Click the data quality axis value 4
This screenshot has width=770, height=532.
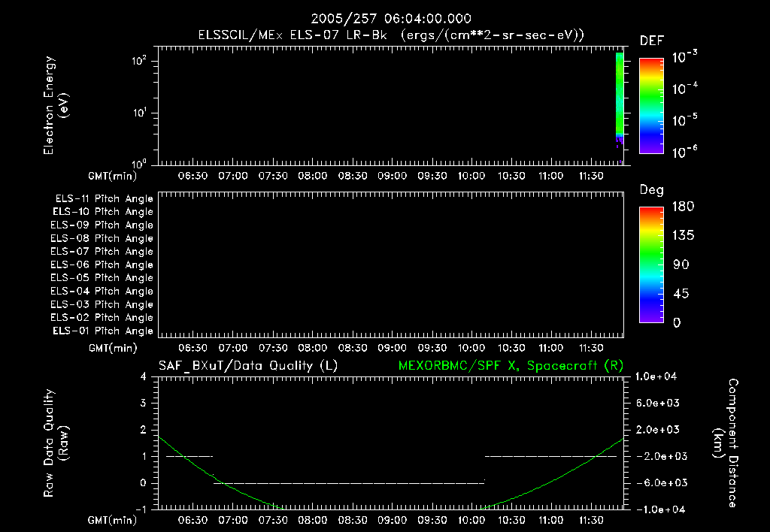click(x=144, y=377)
